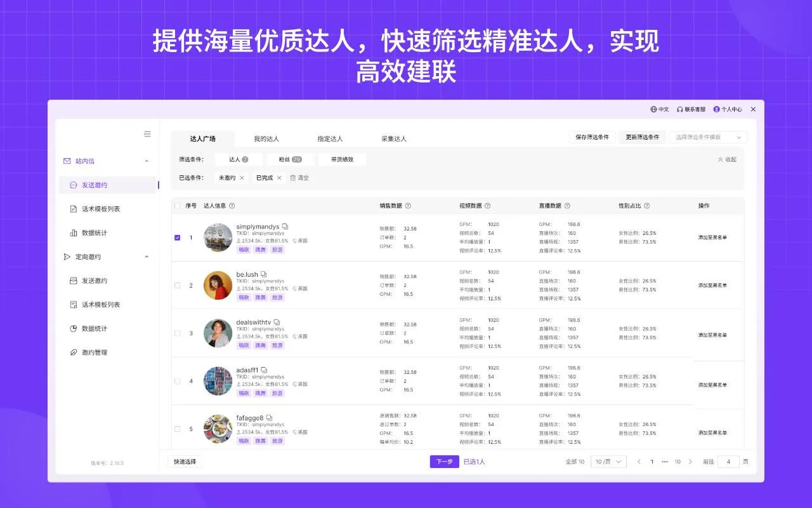Copy the adasff1 name using its icon
Screen dimensions: 812x508
point(264,370)
